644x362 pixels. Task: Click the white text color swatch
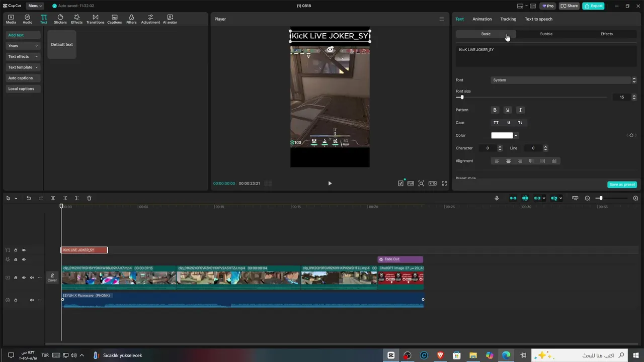(502, 135)
